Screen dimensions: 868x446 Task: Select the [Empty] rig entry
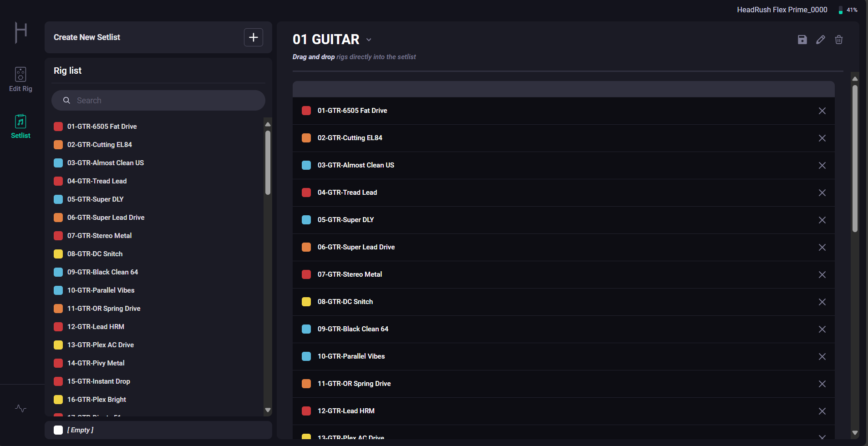(80, 430)
